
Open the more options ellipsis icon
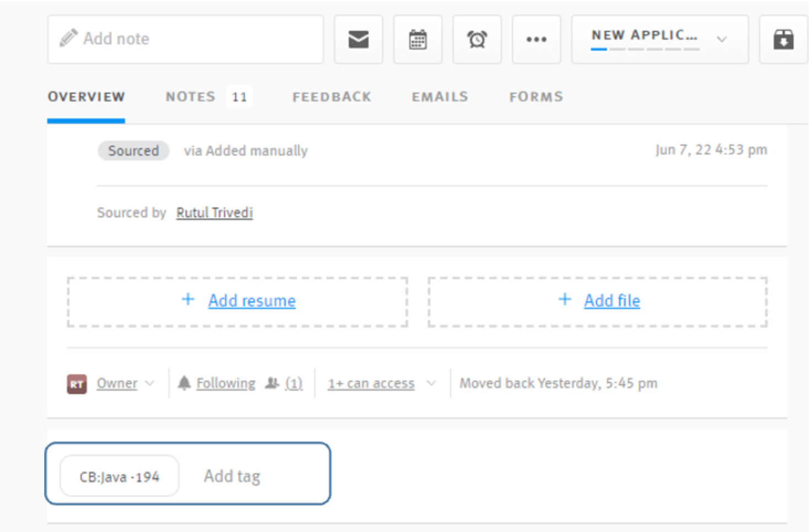pyautogui.click(x=536, y=39)
